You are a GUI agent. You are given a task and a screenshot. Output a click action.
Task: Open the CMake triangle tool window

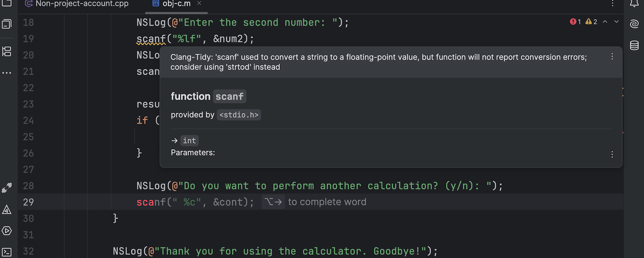7,209
